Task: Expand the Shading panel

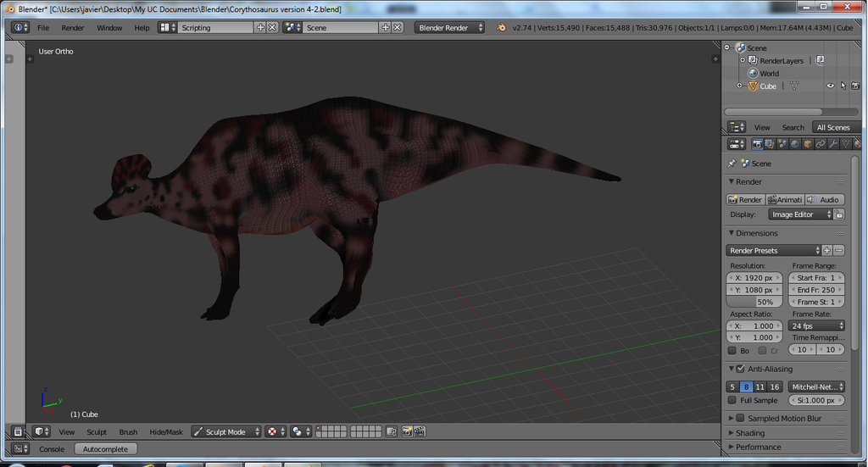Action: tap(749, 433)
